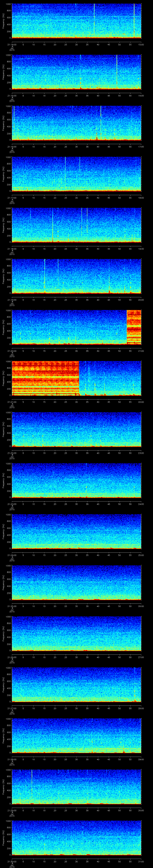The height and width of the screenshot is (868, 153).
Task: Select the spectrogram panel starting at 21:16:00
Action: coord(77,123)
